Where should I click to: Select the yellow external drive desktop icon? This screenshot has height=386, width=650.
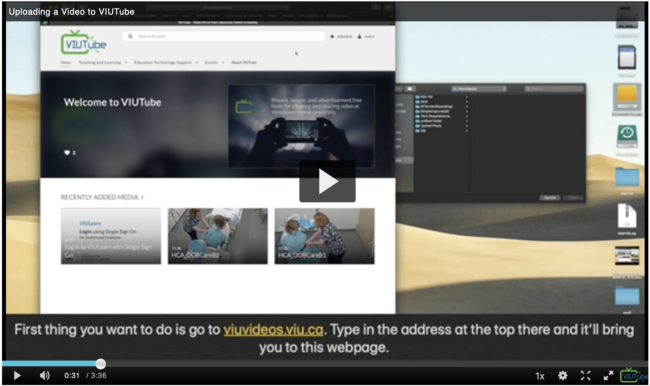click(x=627, y=97)
